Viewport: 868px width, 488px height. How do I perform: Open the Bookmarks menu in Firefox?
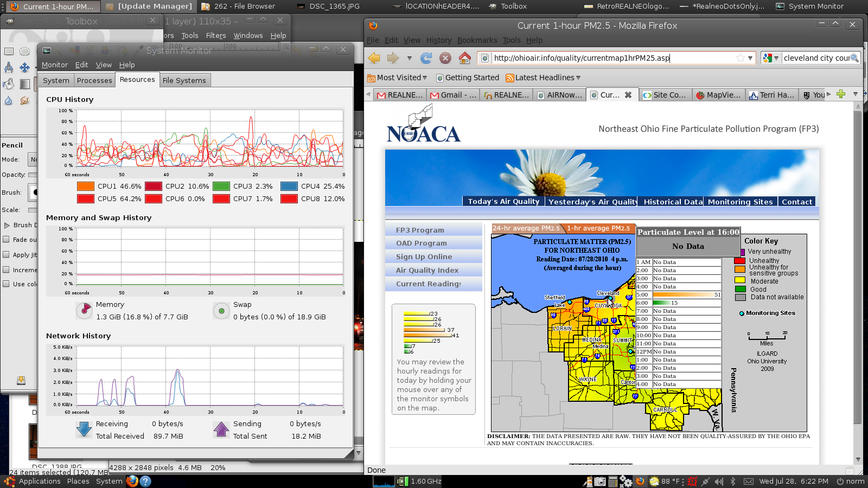coord(477,40)
